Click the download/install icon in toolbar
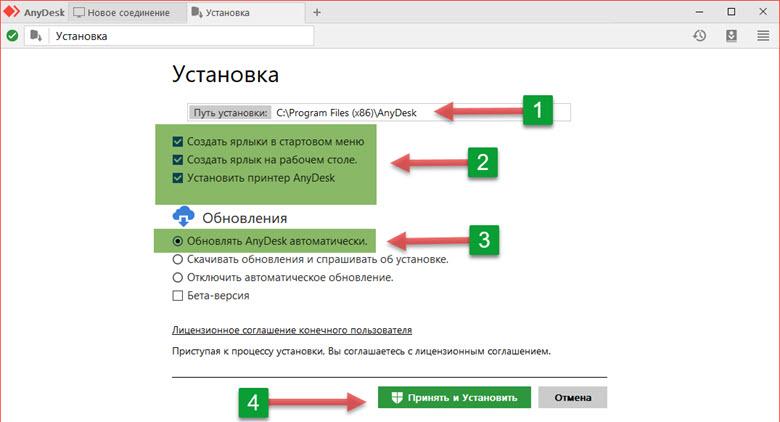 click(x=731, y=36)
